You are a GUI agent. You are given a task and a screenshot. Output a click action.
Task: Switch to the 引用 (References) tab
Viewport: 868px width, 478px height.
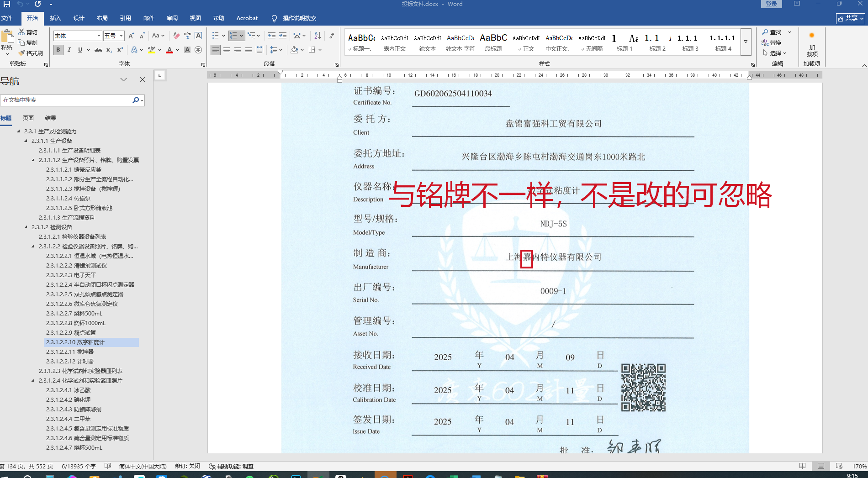coord(126,18)
